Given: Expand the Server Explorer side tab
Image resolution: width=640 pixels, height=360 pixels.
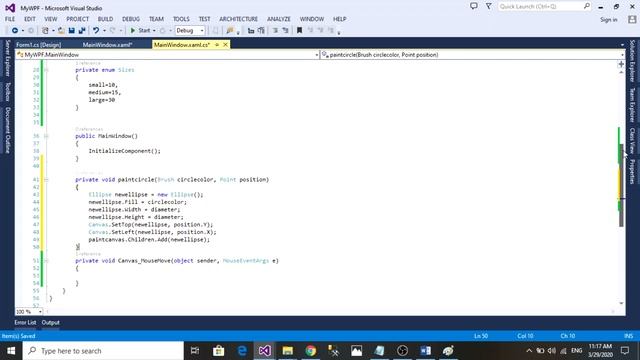Looking at the screenshot, I should [7, 58].
